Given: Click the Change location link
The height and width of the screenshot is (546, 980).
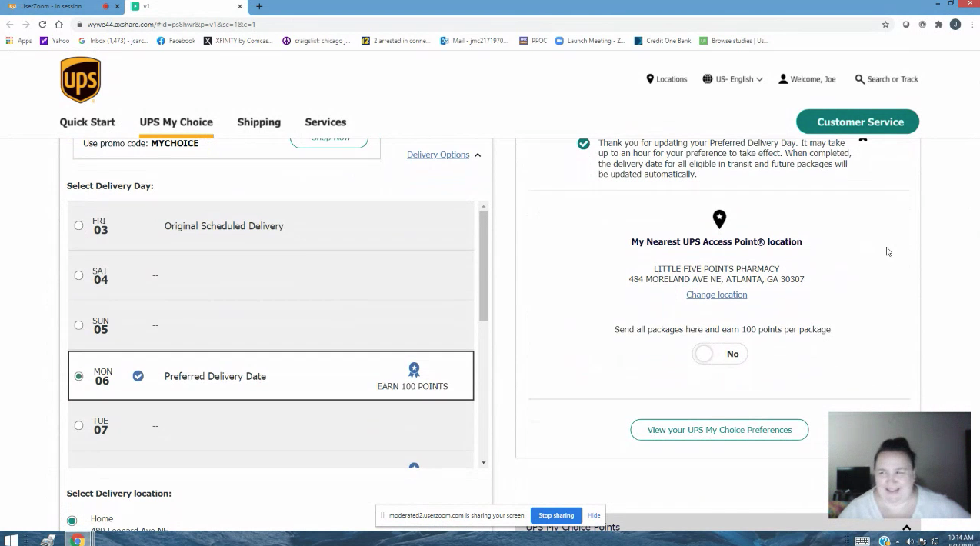Looking at the screenshot, I should coord(716,295).
